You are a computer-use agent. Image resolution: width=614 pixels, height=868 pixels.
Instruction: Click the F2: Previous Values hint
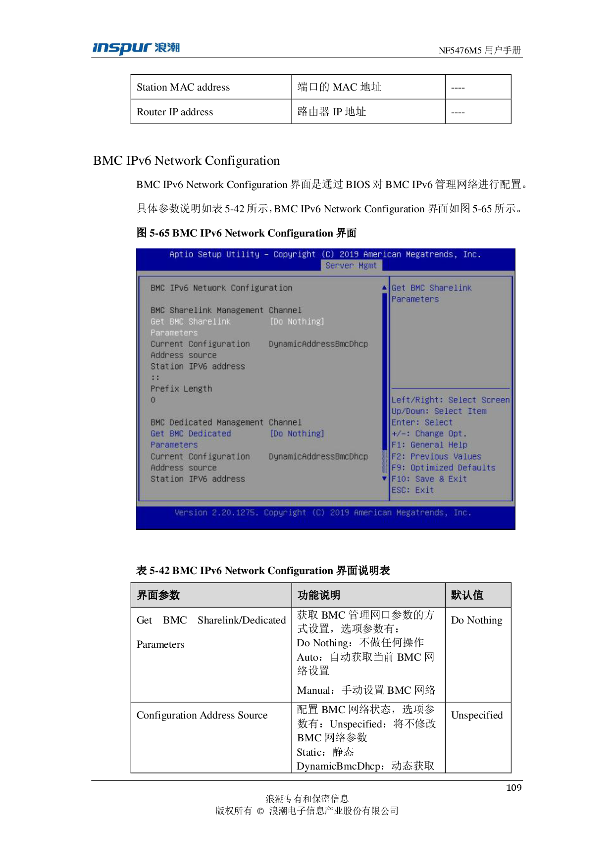tap(436, 456)
